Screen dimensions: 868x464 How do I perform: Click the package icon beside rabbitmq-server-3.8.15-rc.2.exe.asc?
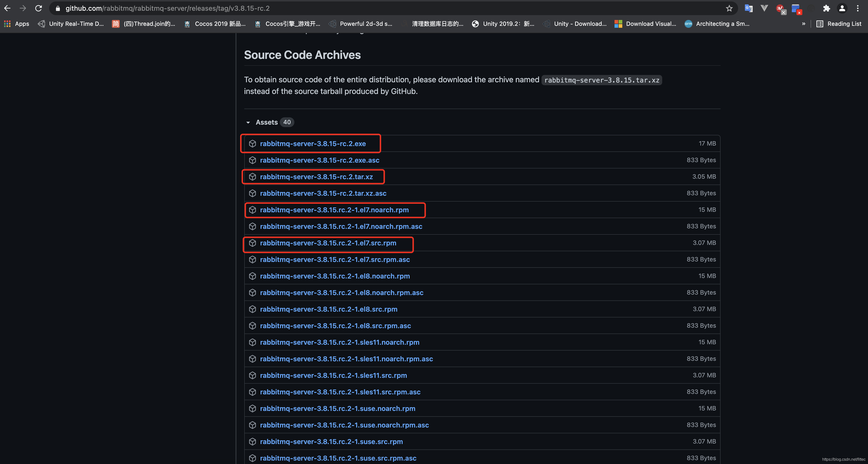252,160
